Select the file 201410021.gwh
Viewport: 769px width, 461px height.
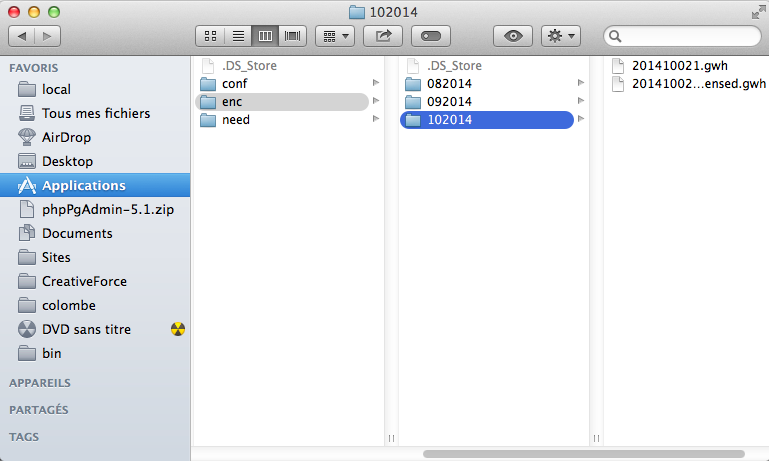[x=679, y=66]
